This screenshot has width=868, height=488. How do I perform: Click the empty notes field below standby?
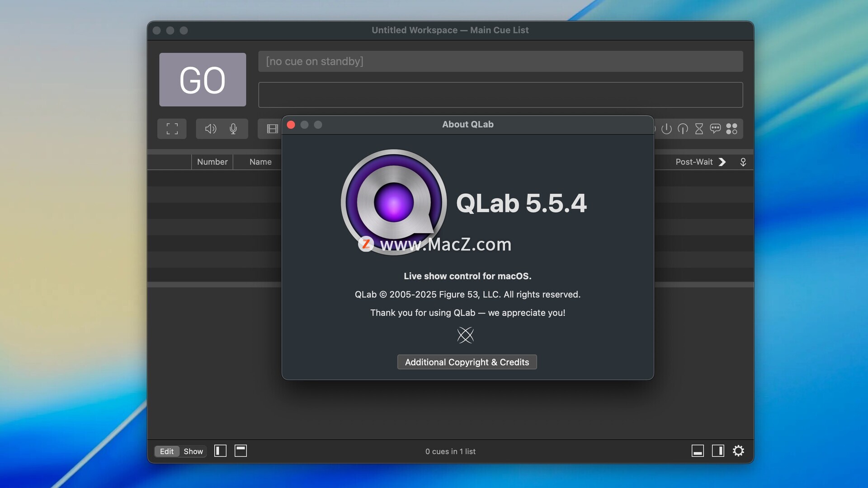point(500,95)
